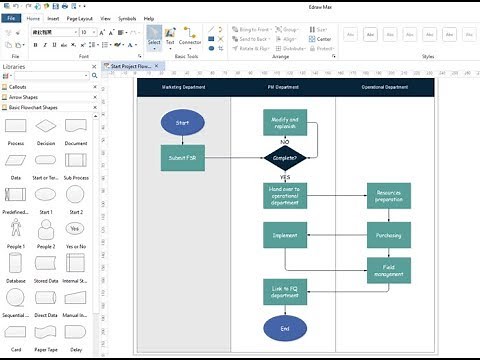480x360 pixels.
Task: Open the Bring to Front dropdown
Action: pyautogui.click(x=252, y=29)
